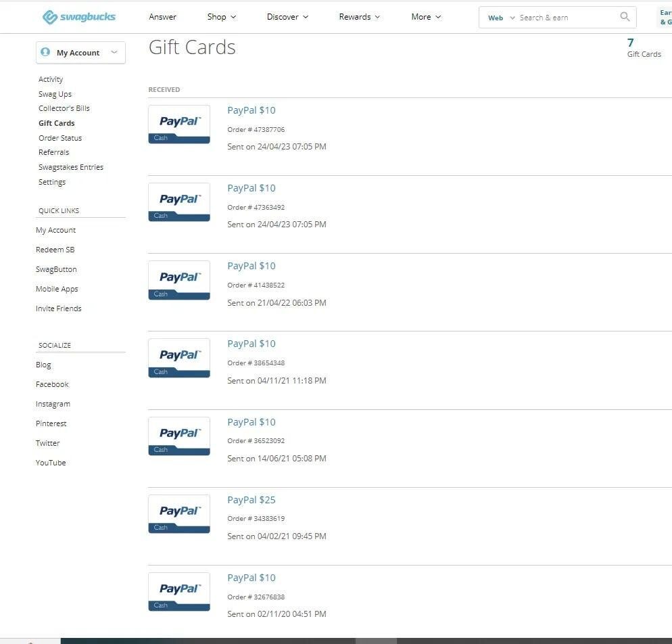Open the YouTube link
This screenshot has width=672, height=644.
[x=51, y=463]
